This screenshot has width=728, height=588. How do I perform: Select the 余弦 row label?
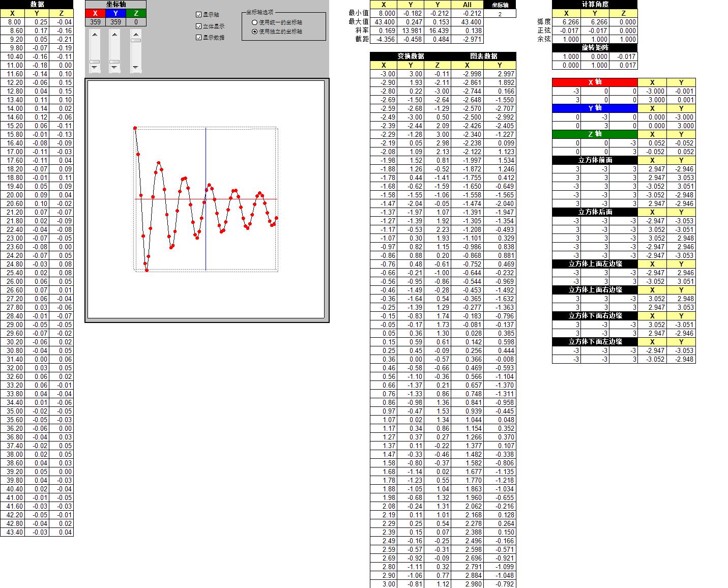[x=544, y=39]
